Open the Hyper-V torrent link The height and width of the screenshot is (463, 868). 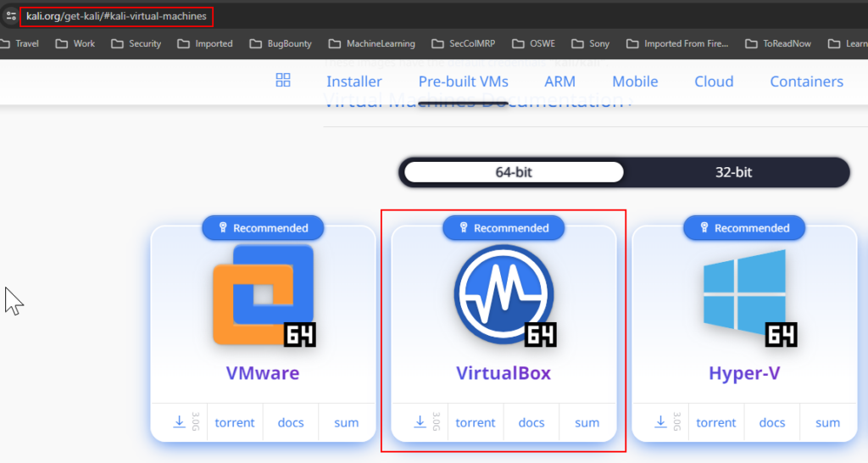[716, 422]
